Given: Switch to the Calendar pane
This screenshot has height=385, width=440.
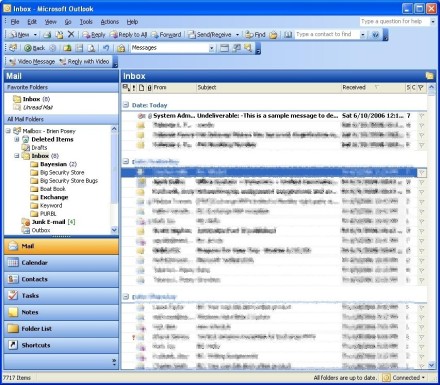Looking at the screenshot, I should coord(61,263).
